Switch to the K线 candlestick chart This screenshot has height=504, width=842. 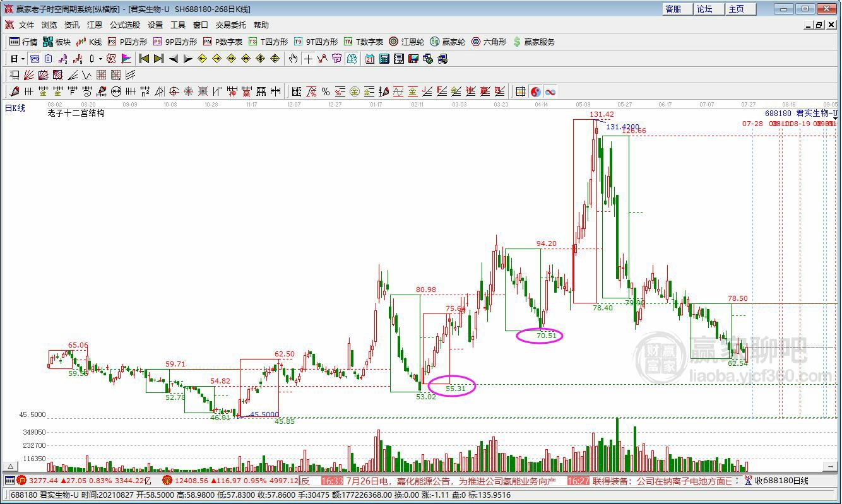point(88,42)
